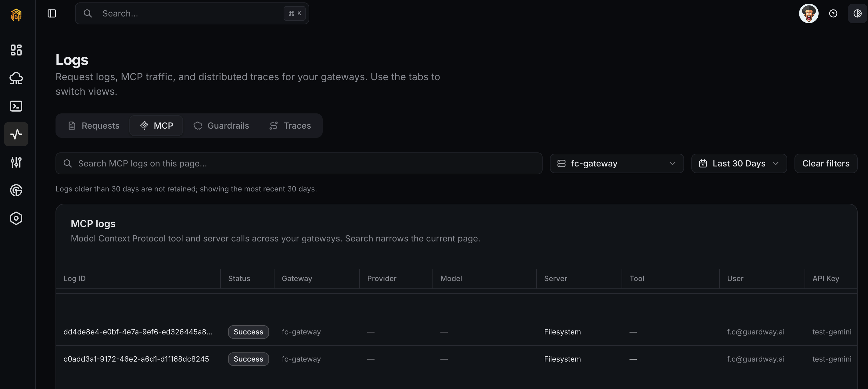This screenshot has width=868, height=389.
Task: Click Success badge in c0add3a1 row
Action: pos(248,359)
